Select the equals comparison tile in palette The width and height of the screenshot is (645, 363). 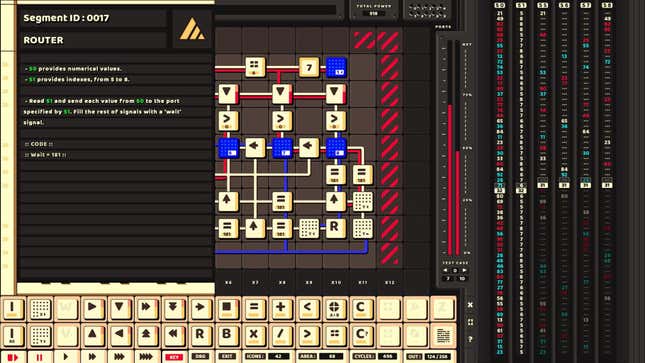click(x=254, y=309)
